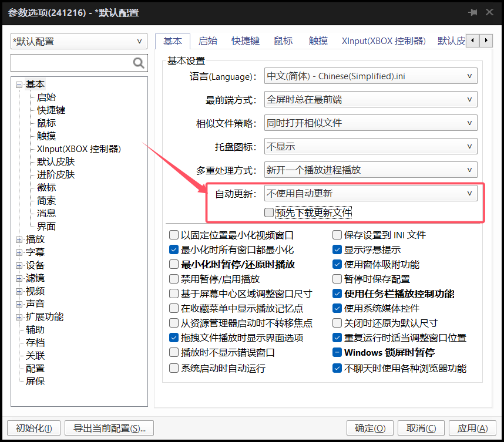This screenshot has height=442, width=504.
Task: Uncheck 最小化时所有窗口都最小化
Action: (x=173, y=249)
